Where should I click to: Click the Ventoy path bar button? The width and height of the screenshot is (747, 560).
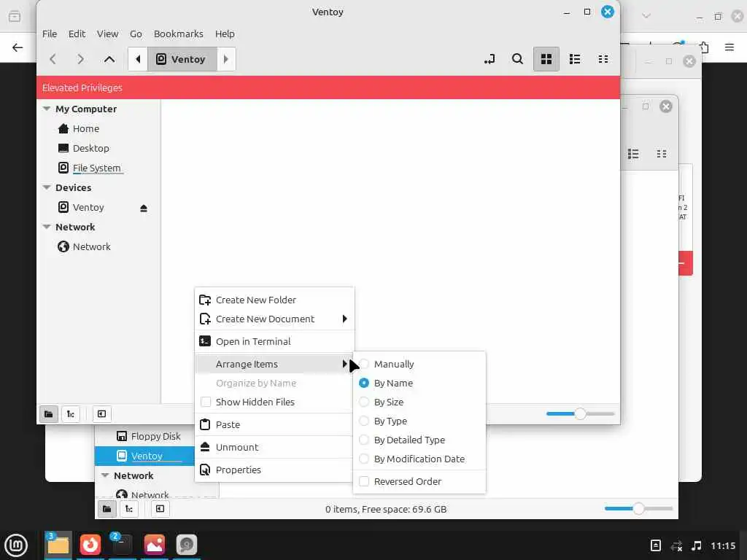point(182,59)
